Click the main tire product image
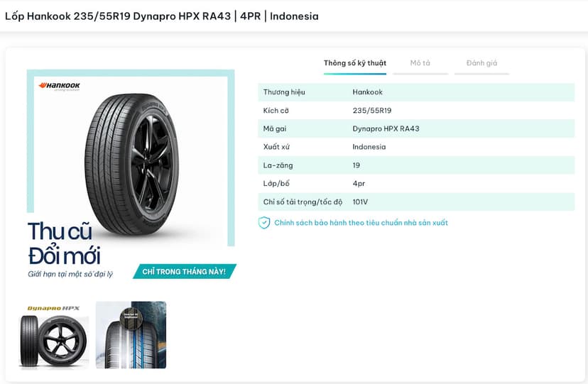The height and width of the screenshot is (384, 588). [132, 163]
